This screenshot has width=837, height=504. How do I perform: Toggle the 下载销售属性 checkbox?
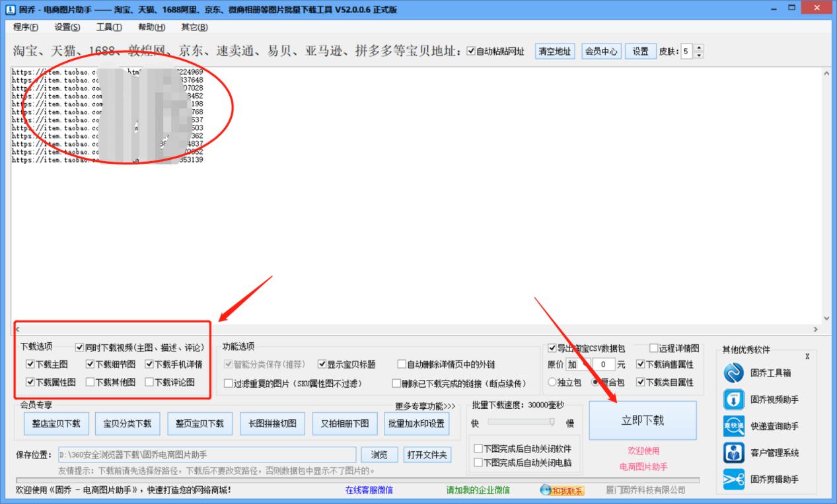tap(640, 364)
